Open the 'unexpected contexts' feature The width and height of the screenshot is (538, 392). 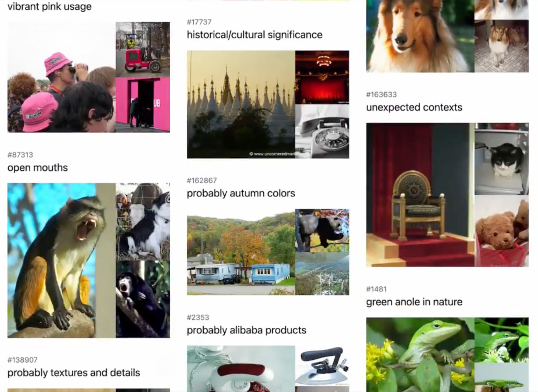[x=414, y=107]
